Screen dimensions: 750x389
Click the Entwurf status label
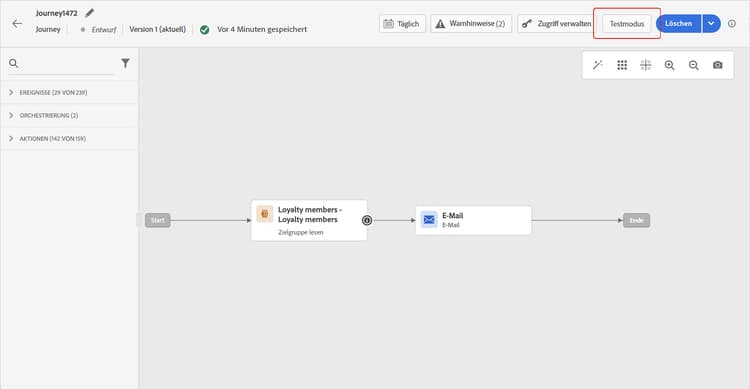(104, 30)
